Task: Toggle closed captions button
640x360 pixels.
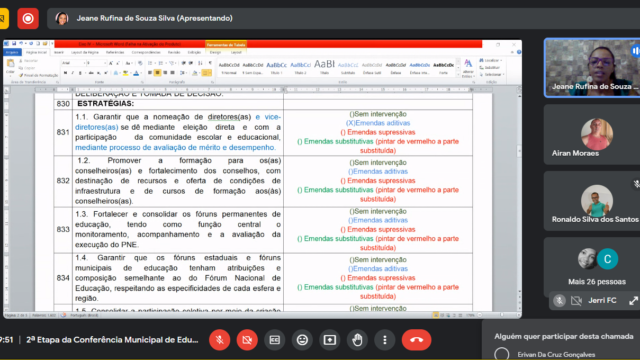Action: (x=274, y=340)
